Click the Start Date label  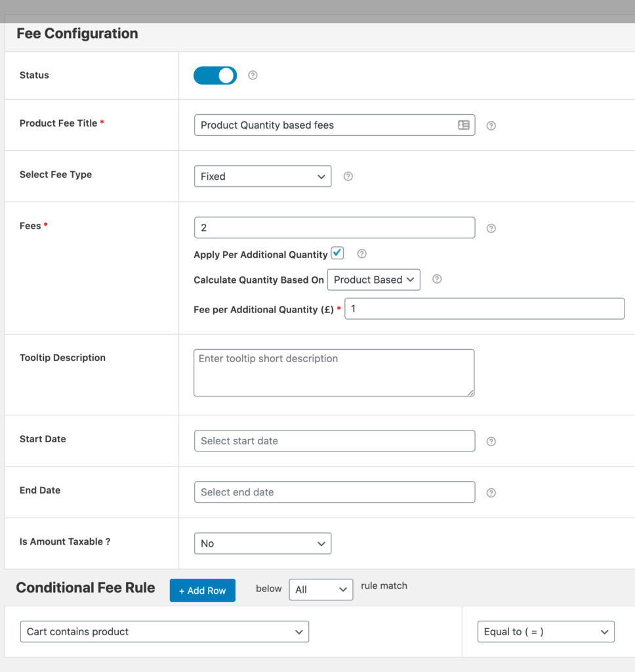coord(43,439)
